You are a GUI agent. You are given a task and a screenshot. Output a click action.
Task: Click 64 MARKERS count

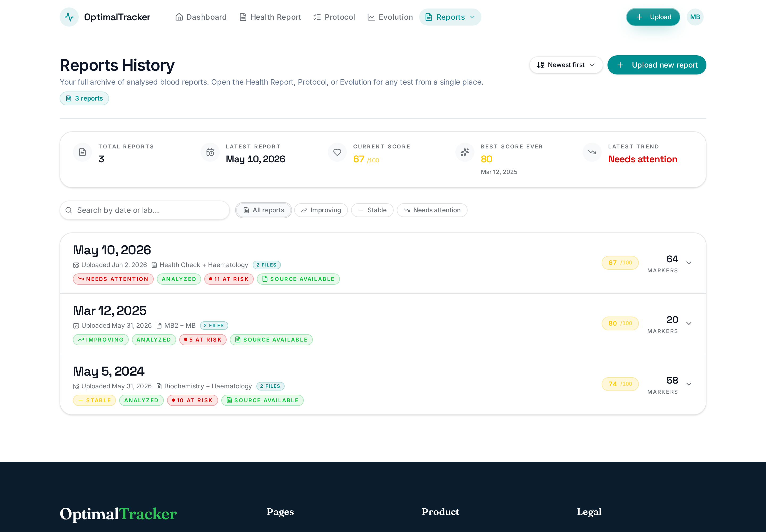point(663,263)
